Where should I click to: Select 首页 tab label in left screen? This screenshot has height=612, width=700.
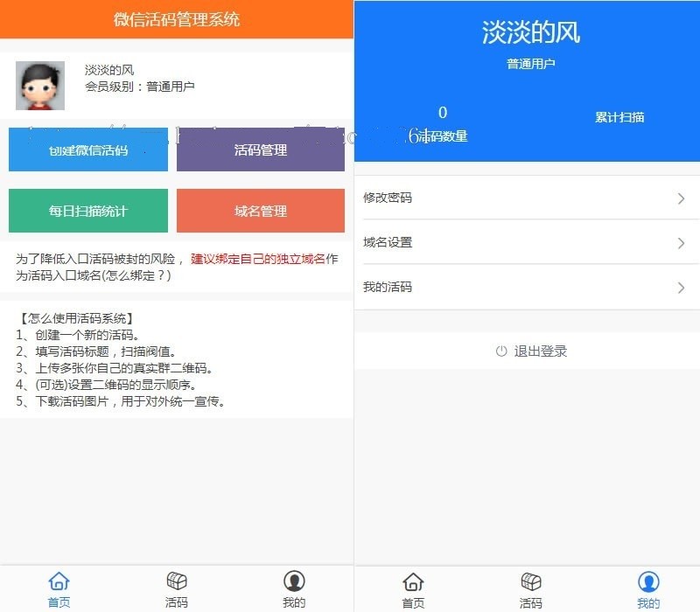[59, 602]
